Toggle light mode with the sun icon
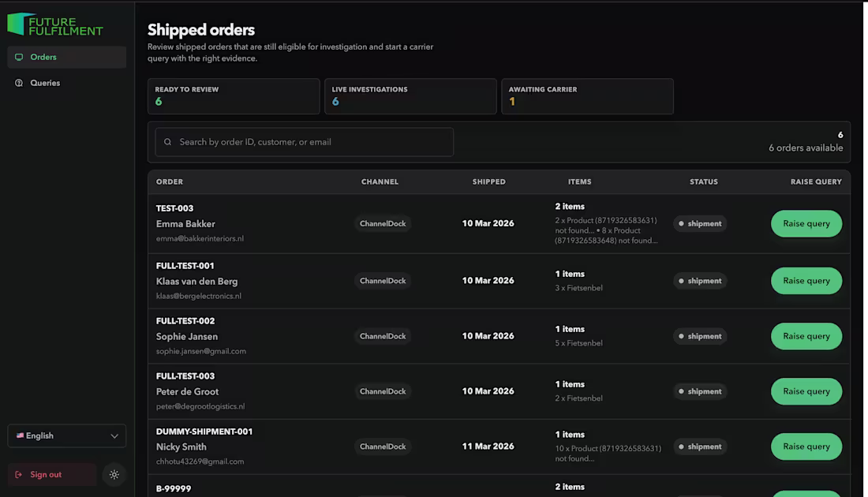Screen dimensions: 868x497 point(114,474)
